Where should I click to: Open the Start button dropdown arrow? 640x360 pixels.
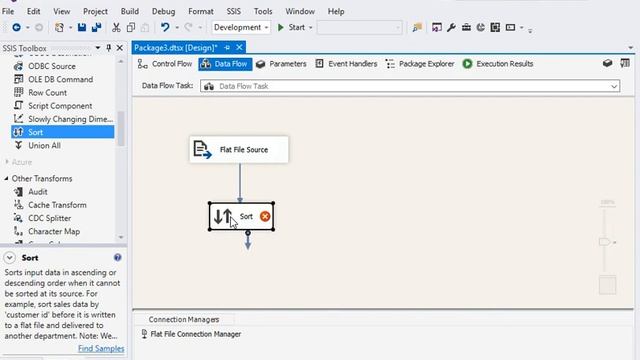click(x=310, y=28)
